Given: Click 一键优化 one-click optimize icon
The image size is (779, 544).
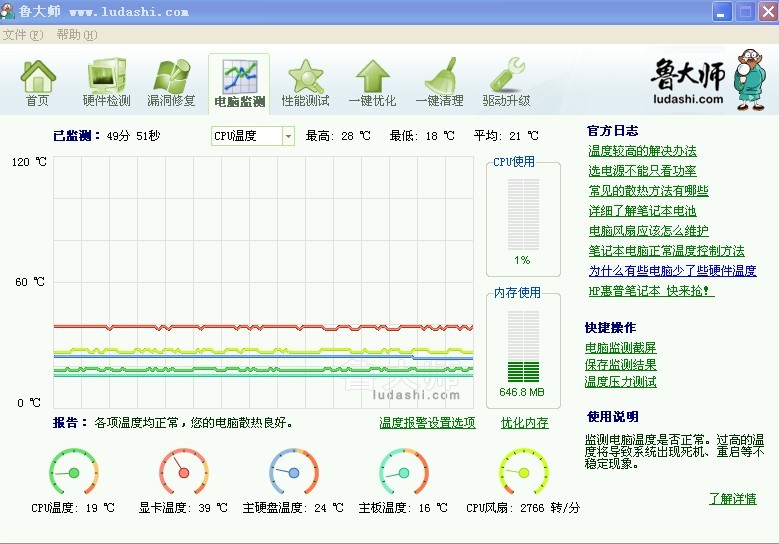Looking at the screenshot, I should (x=373, y=83).
